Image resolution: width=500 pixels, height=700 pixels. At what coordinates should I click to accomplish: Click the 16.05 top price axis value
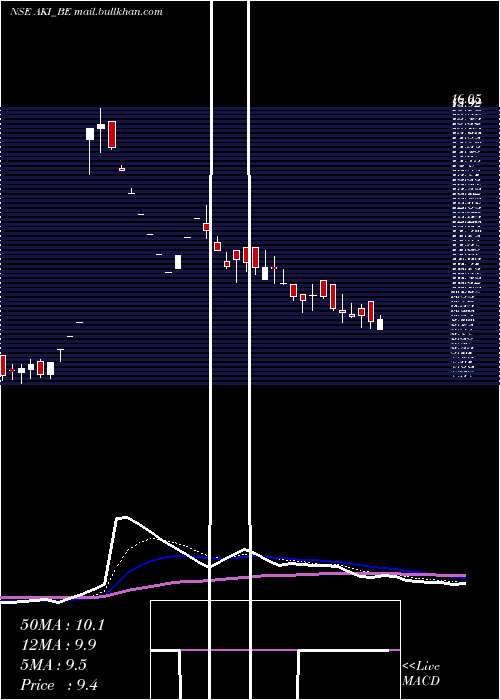click(467, 98)
